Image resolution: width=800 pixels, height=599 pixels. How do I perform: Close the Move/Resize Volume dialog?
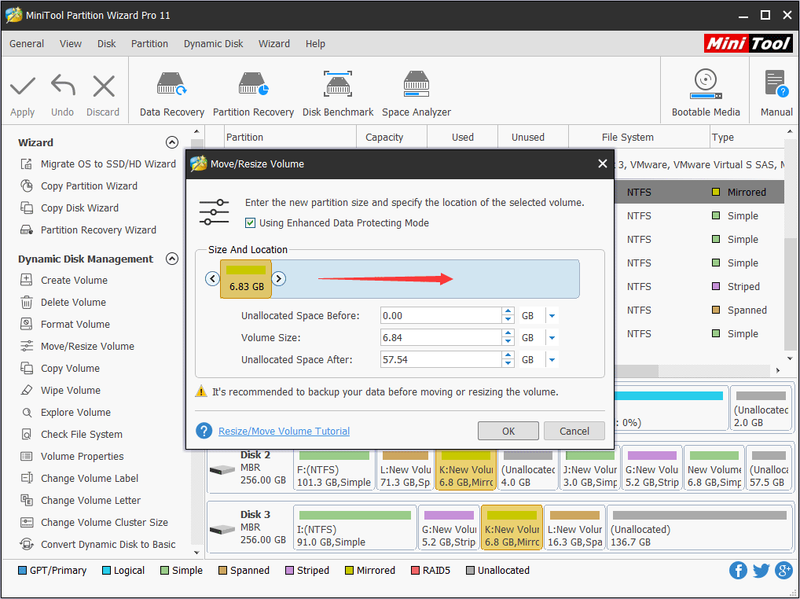pos(603,164)
